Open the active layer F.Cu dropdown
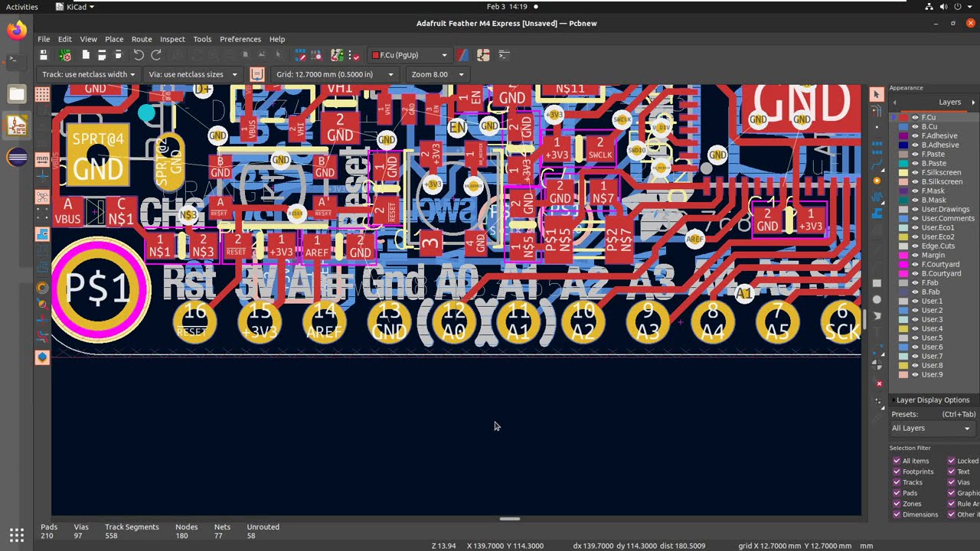The width and height of the screenshot is (980, 551). [410, 55]
